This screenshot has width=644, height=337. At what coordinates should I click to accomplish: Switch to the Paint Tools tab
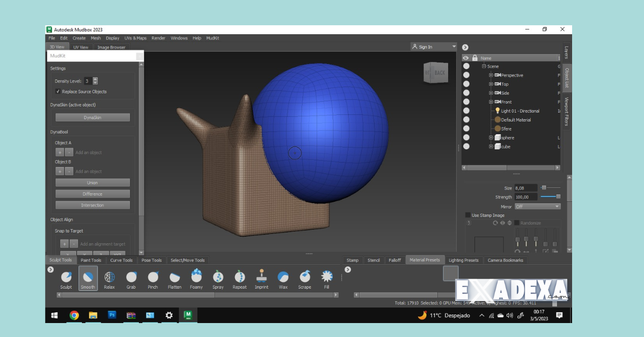coord(90,260)
